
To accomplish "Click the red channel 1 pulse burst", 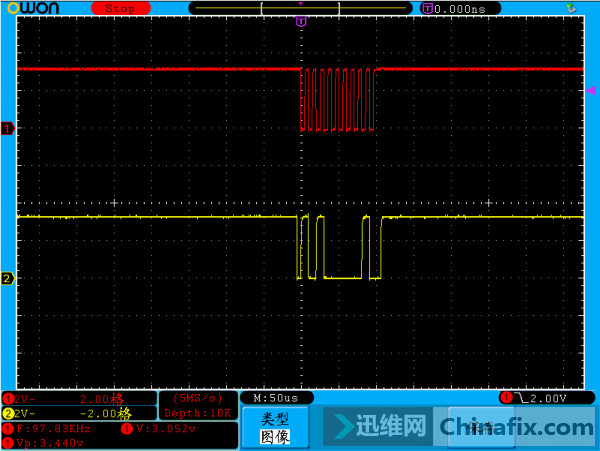I will click(338, 100).
